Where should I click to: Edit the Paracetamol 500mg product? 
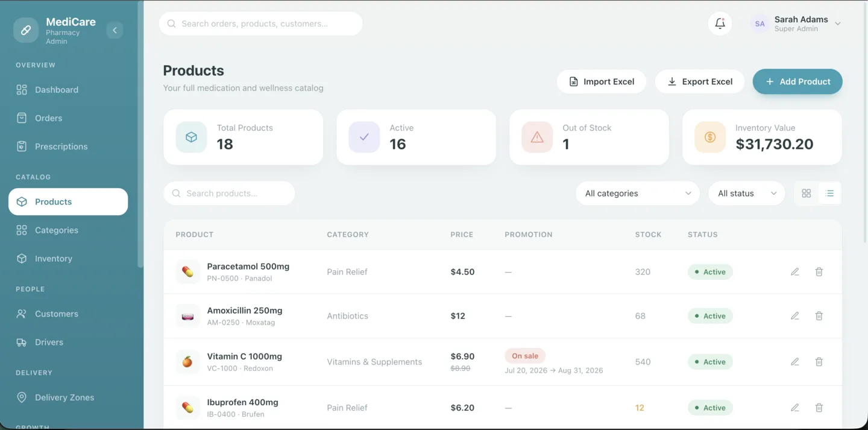[795, 272]
